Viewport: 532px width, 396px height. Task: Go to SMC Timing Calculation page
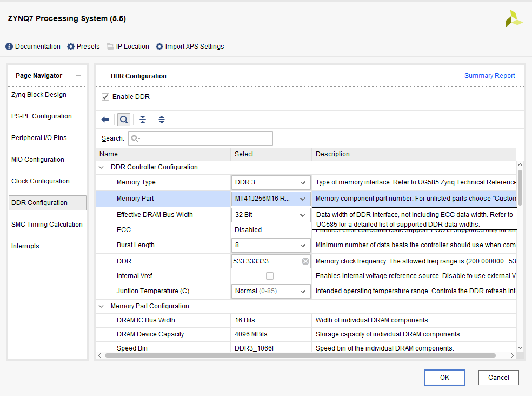click(47, 225)
